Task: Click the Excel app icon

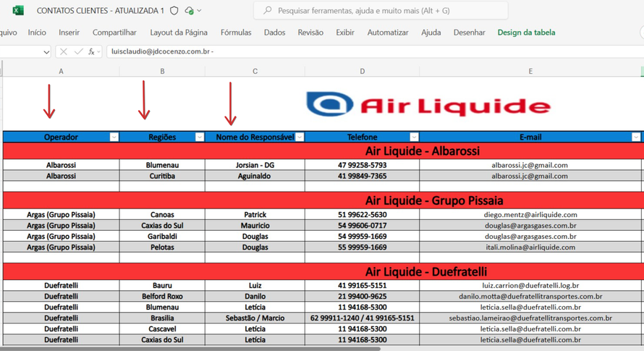Action: 18,10
